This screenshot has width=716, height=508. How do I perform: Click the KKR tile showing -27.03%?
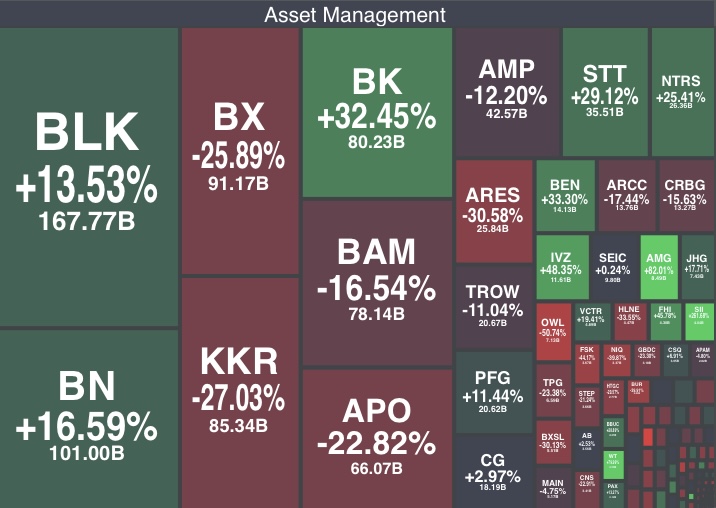(239, 392)
